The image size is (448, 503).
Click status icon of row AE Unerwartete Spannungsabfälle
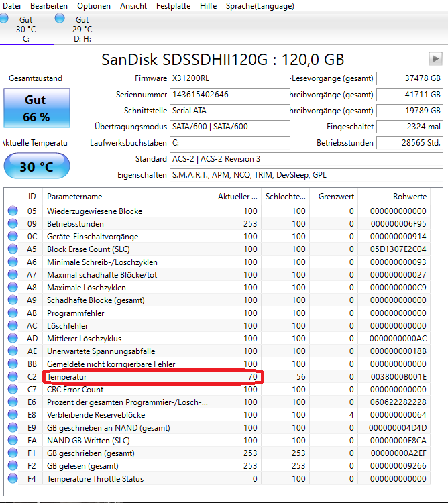(x=13, y=351)
